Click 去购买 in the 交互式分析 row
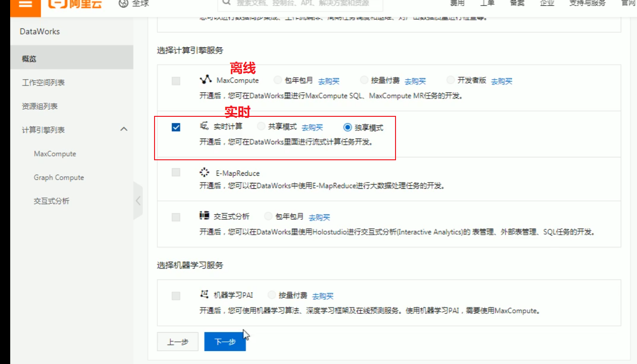This screenshot has height=364, width=637. click(319, 217)
